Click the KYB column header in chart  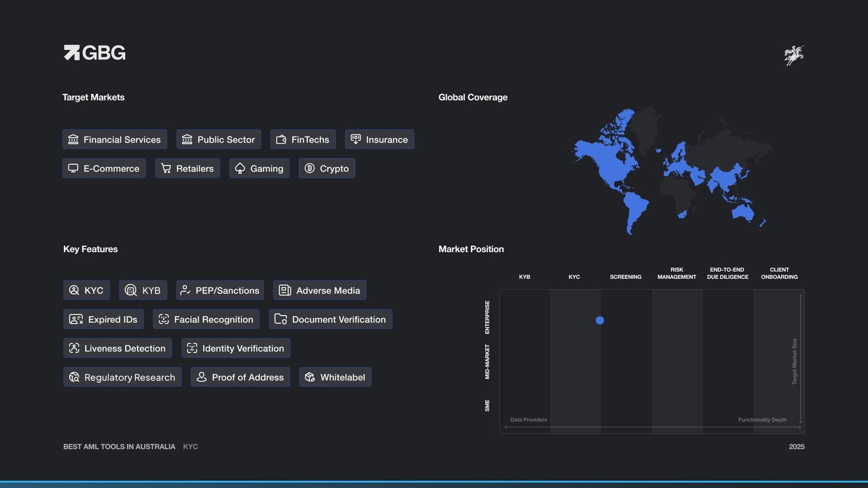click(525, 277)
